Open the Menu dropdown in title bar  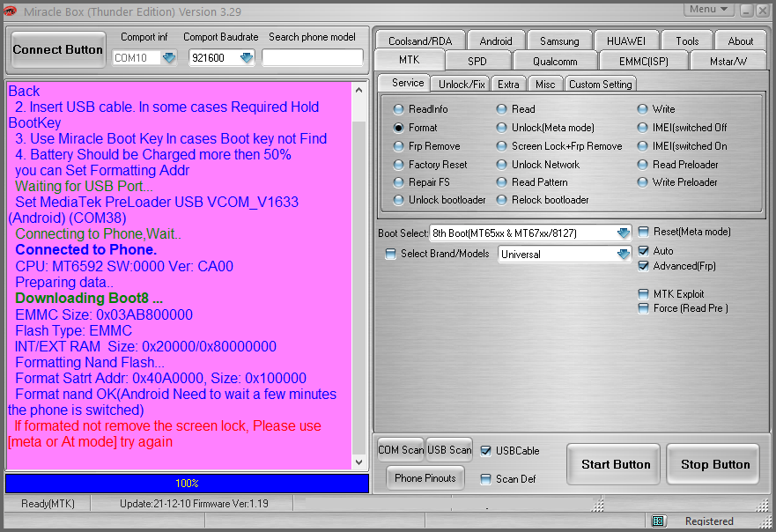click(709, 10)
